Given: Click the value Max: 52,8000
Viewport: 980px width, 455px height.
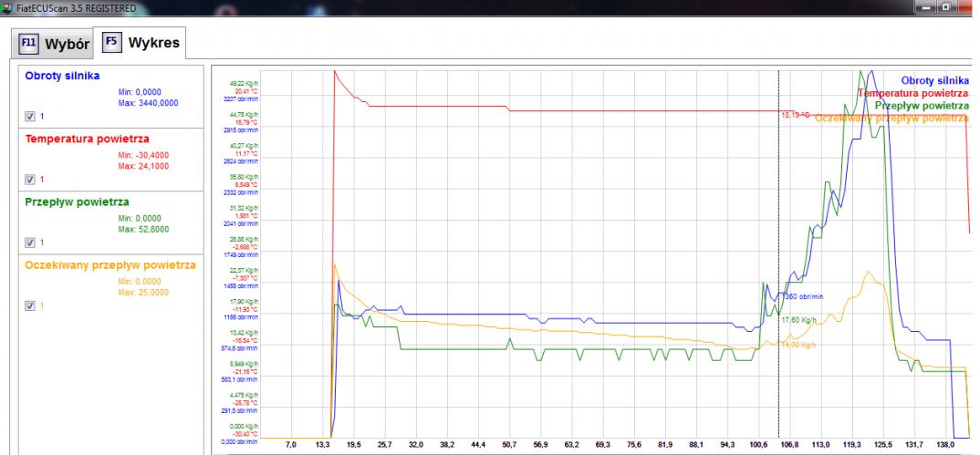Looking at the screenshot, I should click(x=143, y=229).
